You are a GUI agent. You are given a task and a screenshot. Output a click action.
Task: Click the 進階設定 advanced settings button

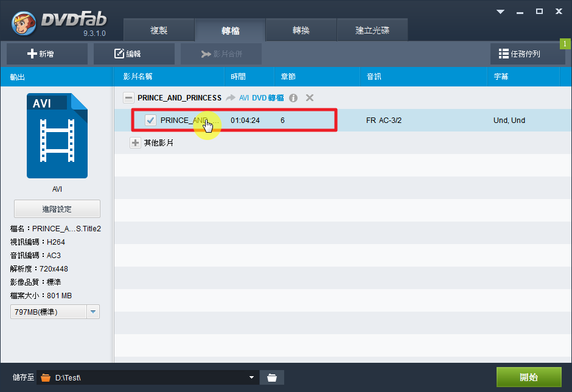(x=57, y=209)
